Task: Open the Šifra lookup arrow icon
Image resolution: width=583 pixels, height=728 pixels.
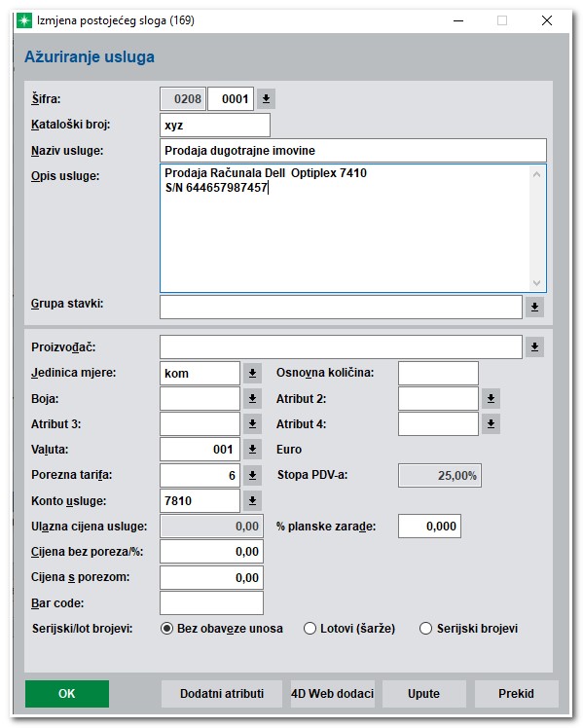Action: [x=266, y=99]
